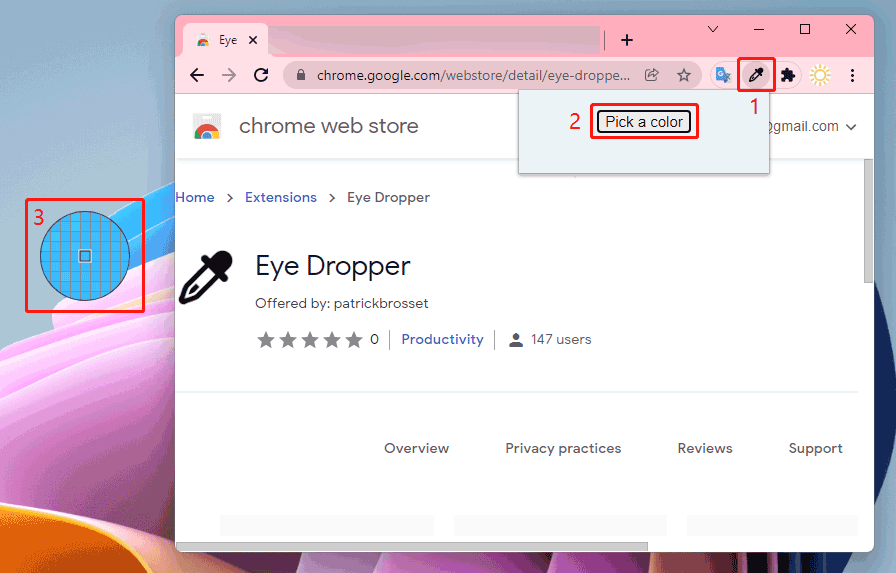Open Chrome's three-dot menu

coord(852,75)
